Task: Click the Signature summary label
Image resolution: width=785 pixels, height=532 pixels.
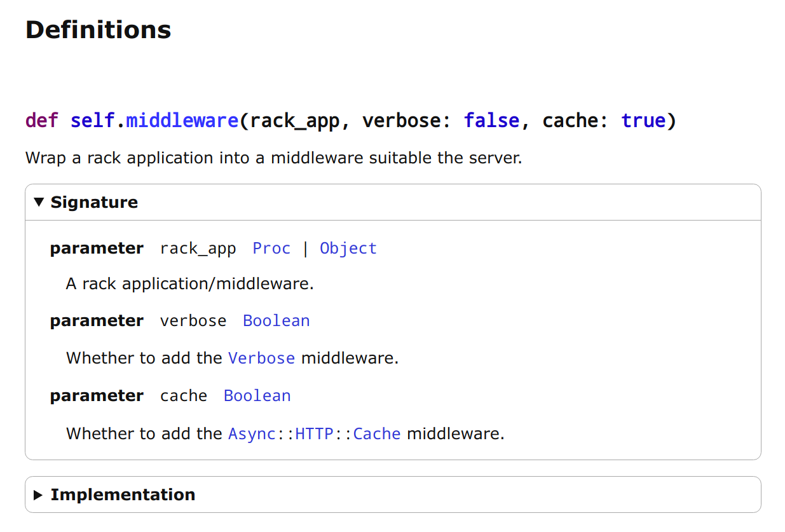Action: pyautogui.click(x=94, y=202)
